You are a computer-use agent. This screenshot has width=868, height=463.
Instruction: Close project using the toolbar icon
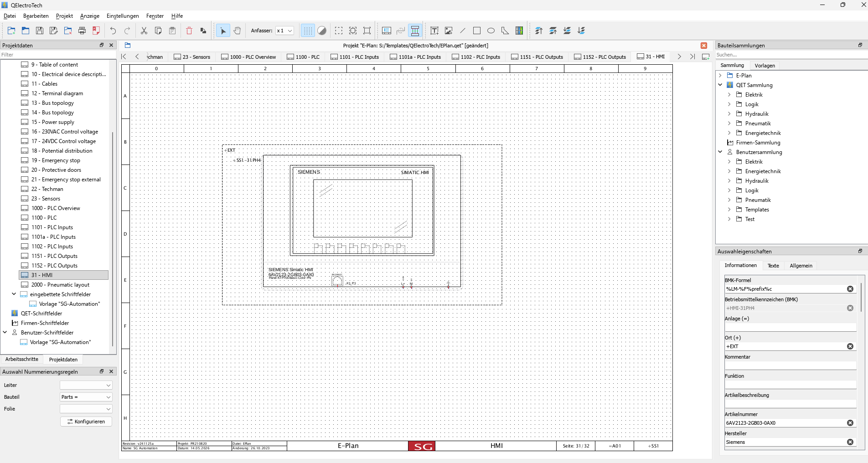pos(68,31)
